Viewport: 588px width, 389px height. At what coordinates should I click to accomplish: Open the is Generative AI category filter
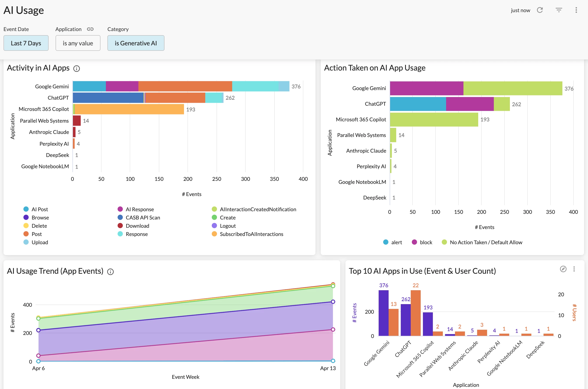[x=136, y=43]
